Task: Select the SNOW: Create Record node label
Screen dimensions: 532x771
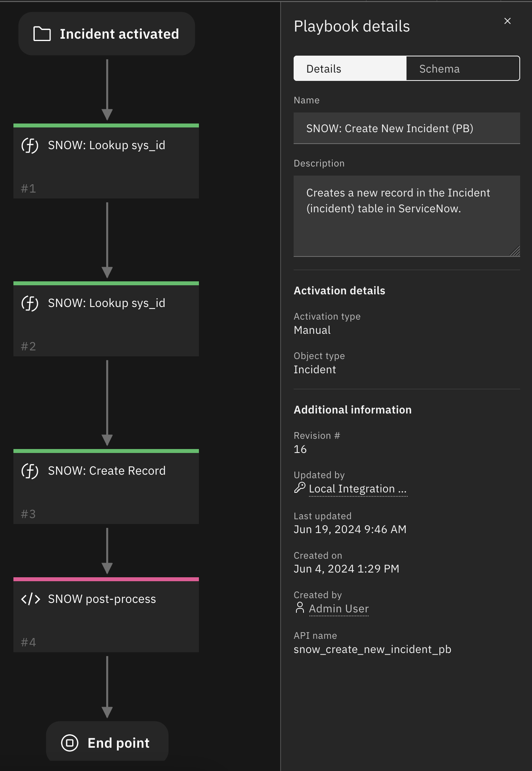Action: [x=107, y=471]
